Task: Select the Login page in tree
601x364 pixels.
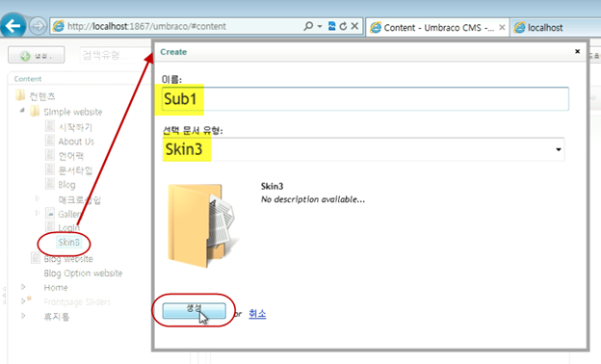Action: click(69, 227)
